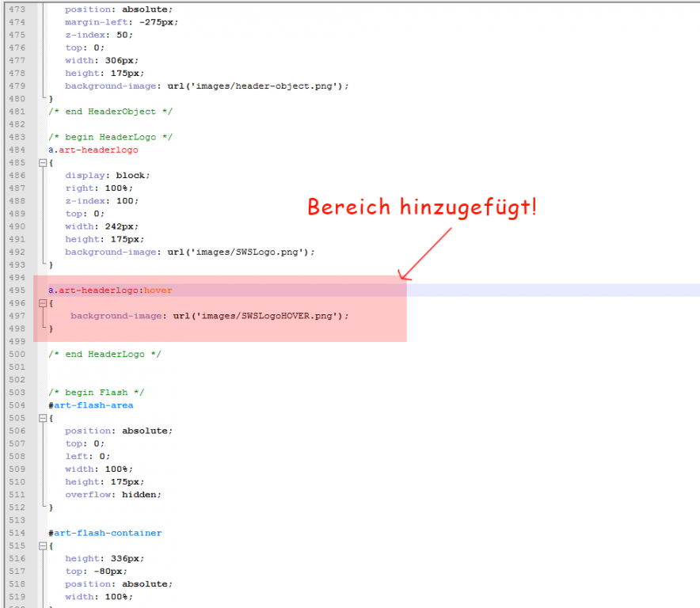Collapse the a.art-headerlogo:hover fold marker
Screen dimensions: 700x608
[42, 302]
